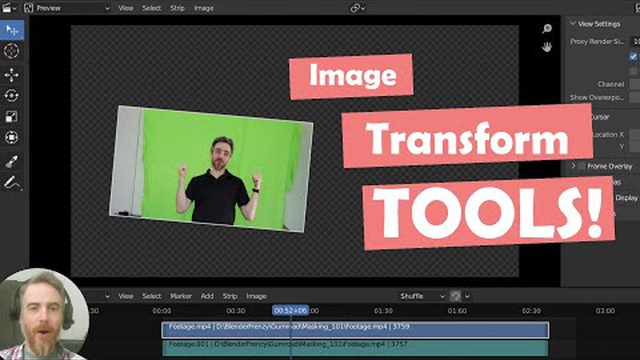Open the sequencer View menu
The width and height of the screenshot is (640, 360).
pos(126,296)
